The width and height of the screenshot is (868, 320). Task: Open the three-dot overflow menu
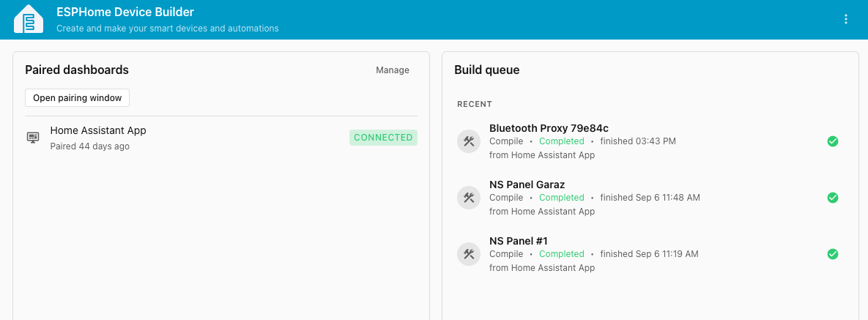[845, 19]
